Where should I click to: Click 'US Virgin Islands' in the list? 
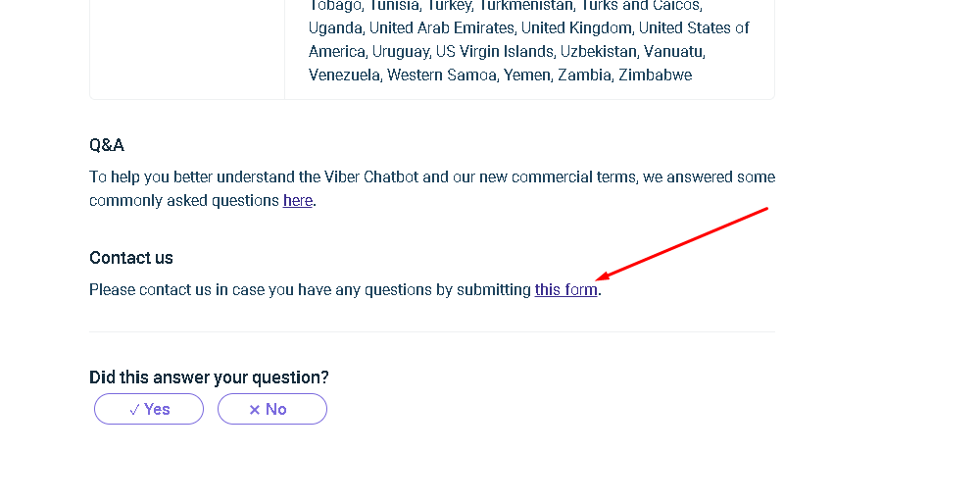pyautogui.click(x=495, y=51)
